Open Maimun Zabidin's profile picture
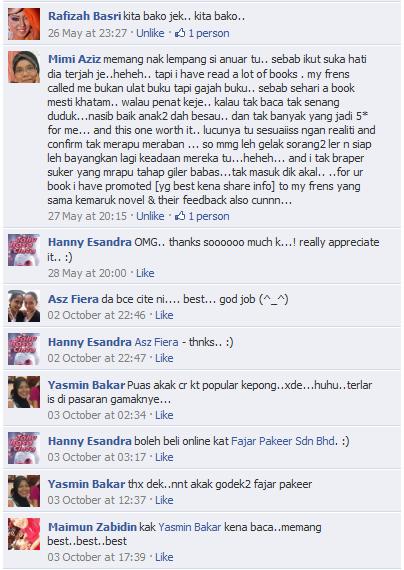404x570 pixels. (24, 534)
